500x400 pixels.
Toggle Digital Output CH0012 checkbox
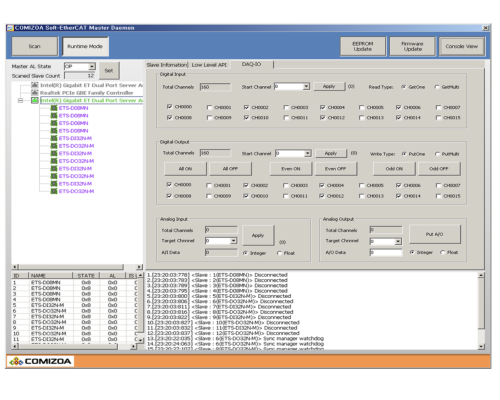(322, 196)
